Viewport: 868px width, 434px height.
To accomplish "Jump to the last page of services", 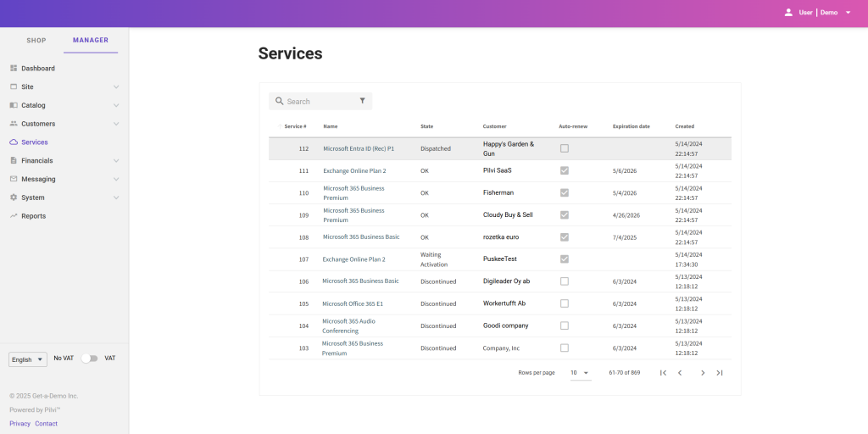I will (x=720, y=373).
